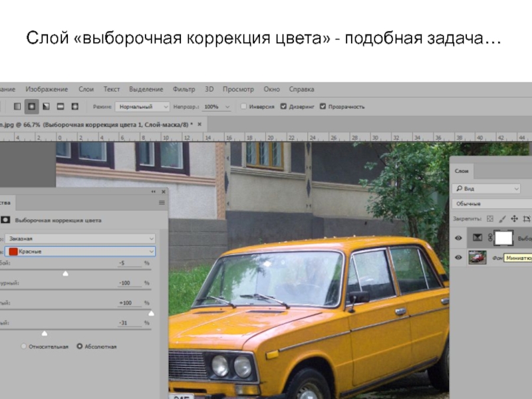This screenshot has width=532, height=399.
Task: Click the yellow slider handle at +100
Action: click(x=151, y=313)
